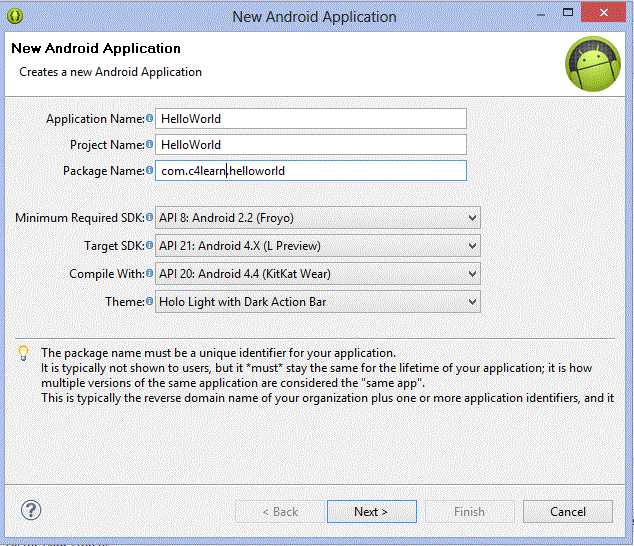This screenshot has width=634, height=546.
Task: Open the Minimum Required SDK dropdown
Action: [318, 218]
